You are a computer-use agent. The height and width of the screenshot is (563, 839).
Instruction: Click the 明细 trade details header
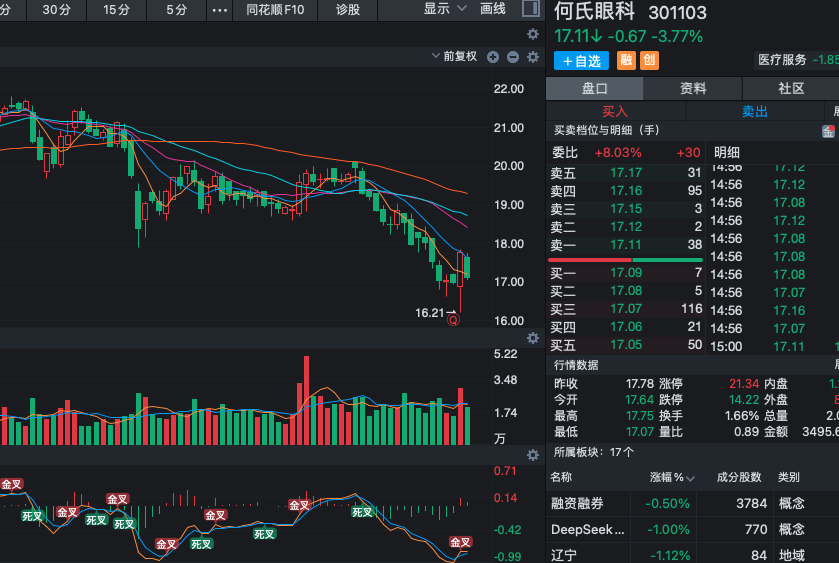(x=727, y=153)
